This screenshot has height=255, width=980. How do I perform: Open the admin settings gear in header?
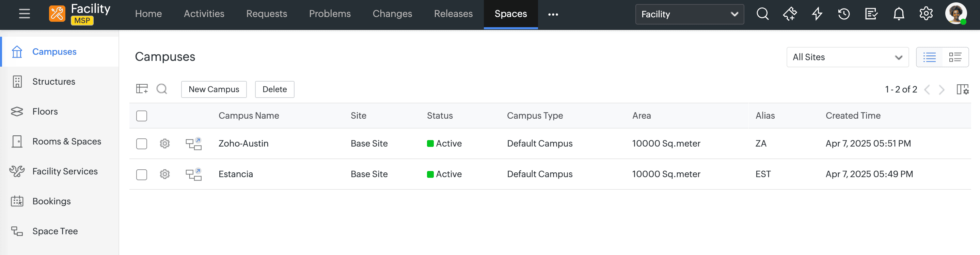point(926,14)
